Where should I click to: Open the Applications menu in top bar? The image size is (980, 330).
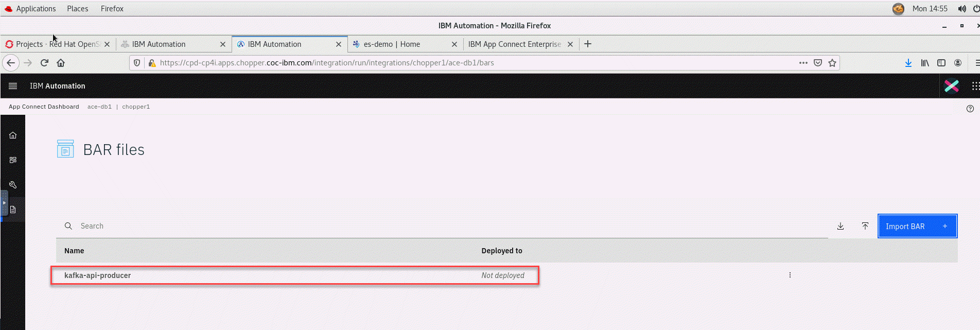36,9
